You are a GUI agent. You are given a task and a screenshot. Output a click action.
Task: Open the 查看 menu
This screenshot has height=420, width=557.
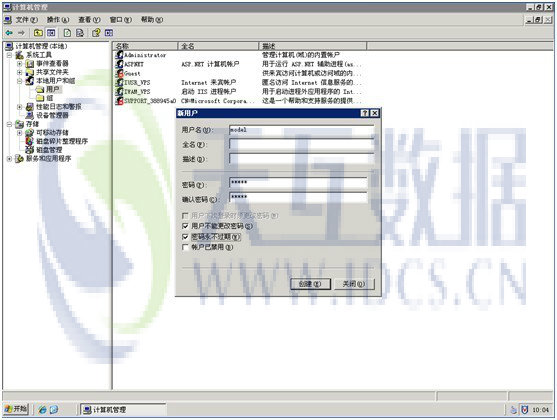[89, 20]
